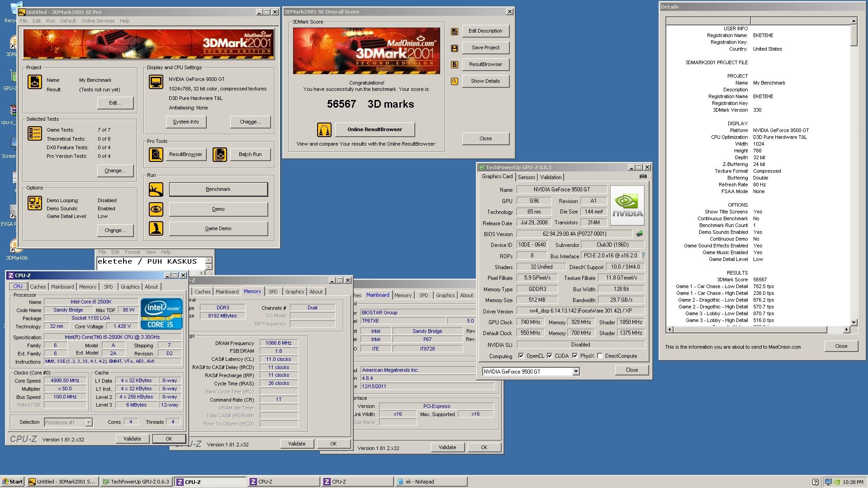Switch to TechPowerUp GPU-Z taskbar button
The width and height of the screenshot is (868, 488).
(136, 482)
